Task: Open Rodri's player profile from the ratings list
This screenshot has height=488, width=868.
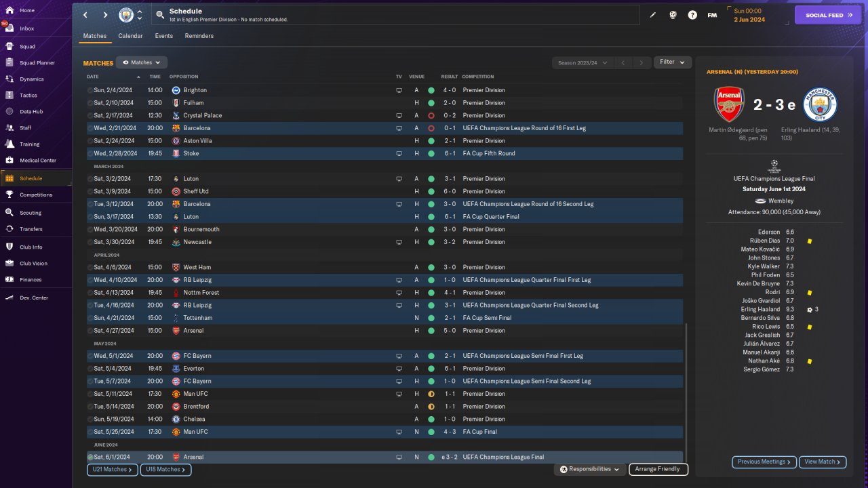Action: (x=772, y=292)
